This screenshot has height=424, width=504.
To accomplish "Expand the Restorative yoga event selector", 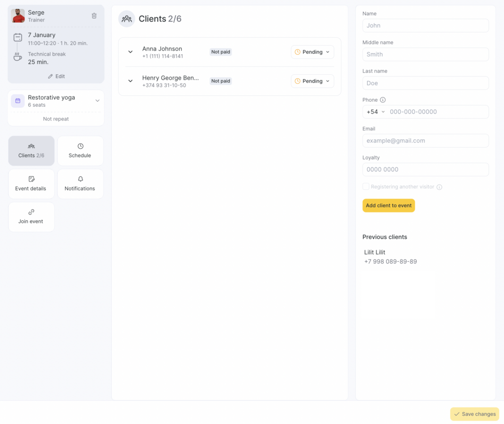I will (97, 101).
